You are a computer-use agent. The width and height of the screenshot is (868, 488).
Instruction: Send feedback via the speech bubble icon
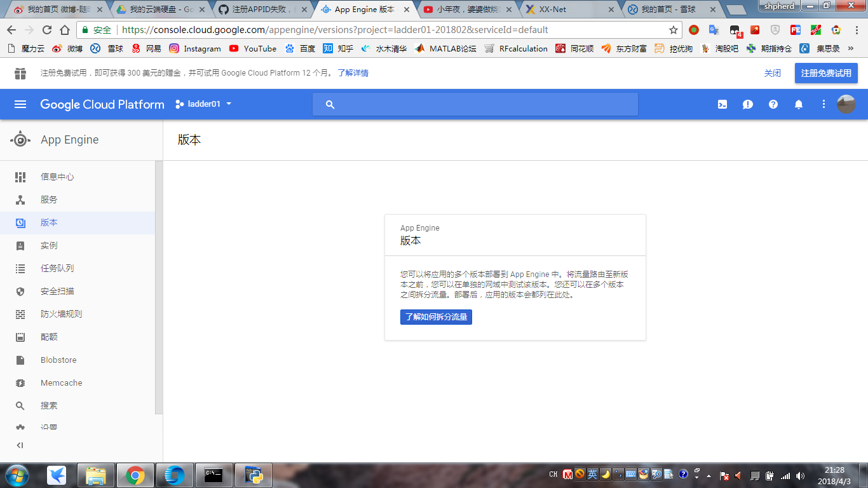click(x=748, y=104)
